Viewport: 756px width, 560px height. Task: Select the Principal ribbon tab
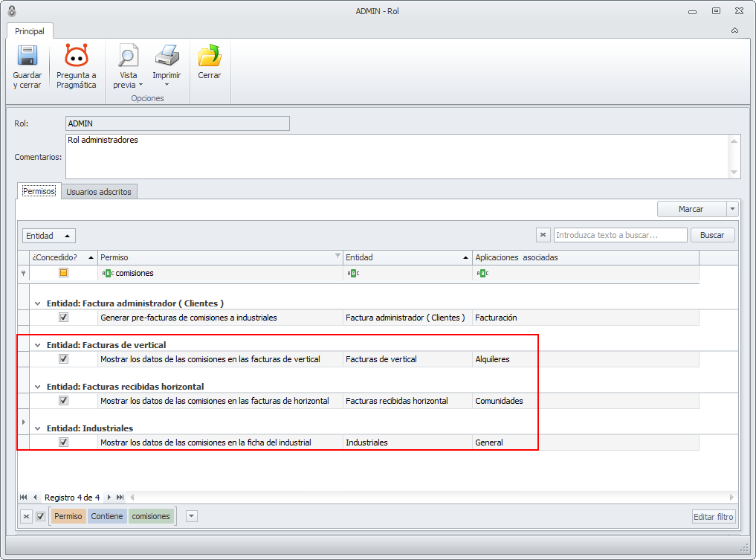pos(30,31)
